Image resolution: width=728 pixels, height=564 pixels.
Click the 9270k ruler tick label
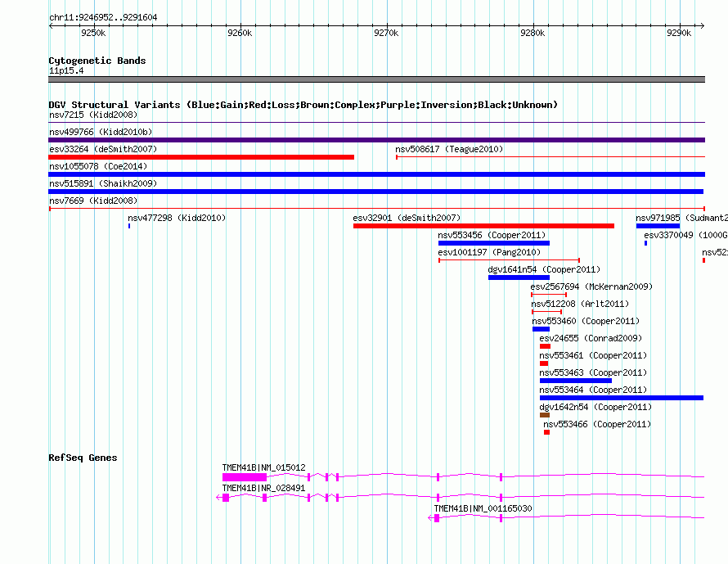pos(386,33)
